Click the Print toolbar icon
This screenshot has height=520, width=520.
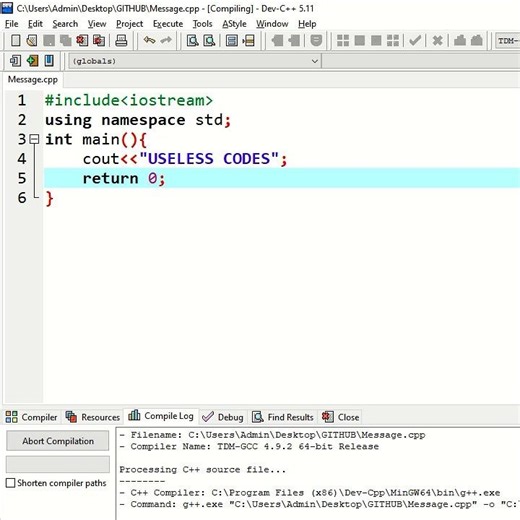[x=121, y=41]
